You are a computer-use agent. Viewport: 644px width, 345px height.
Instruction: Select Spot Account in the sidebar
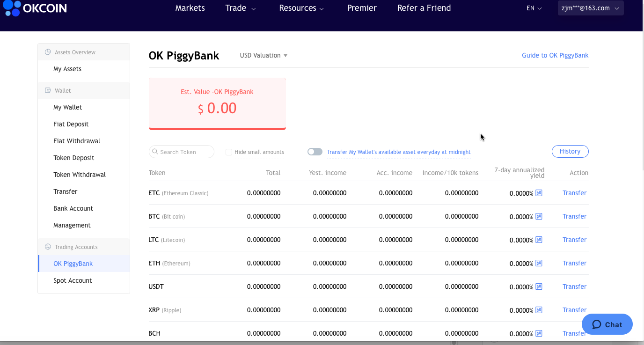[x=73, y=280]
